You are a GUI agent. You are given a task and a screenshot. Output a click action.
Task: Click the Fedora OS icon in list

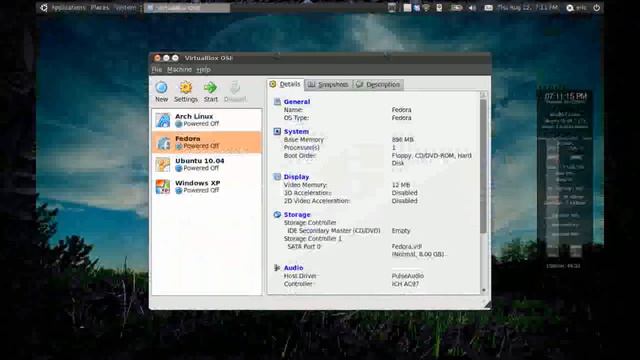click(162, 142)
